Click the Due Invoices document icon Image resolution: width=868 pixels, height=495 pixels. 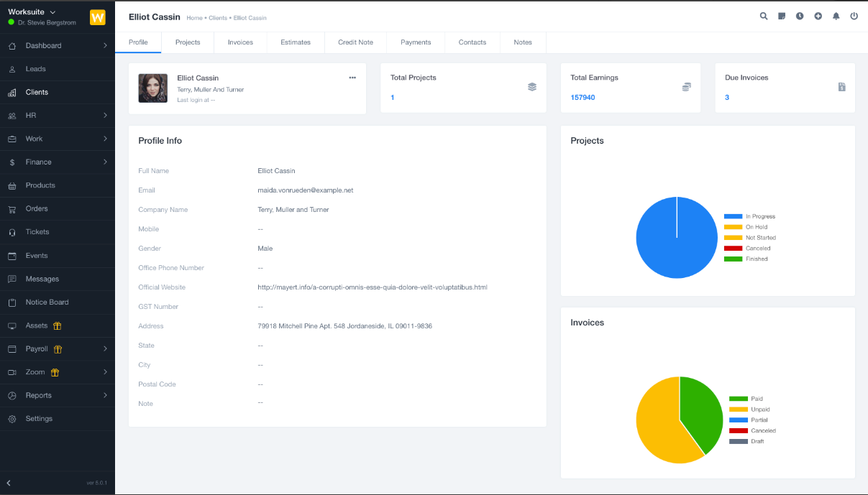(x=841, y=87)
